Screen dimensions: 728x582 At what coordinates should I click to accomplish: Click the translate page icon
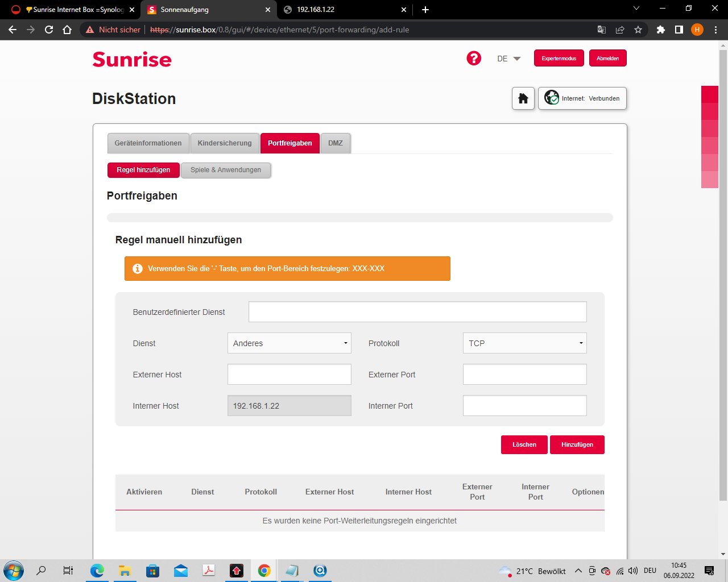(602, 30)
